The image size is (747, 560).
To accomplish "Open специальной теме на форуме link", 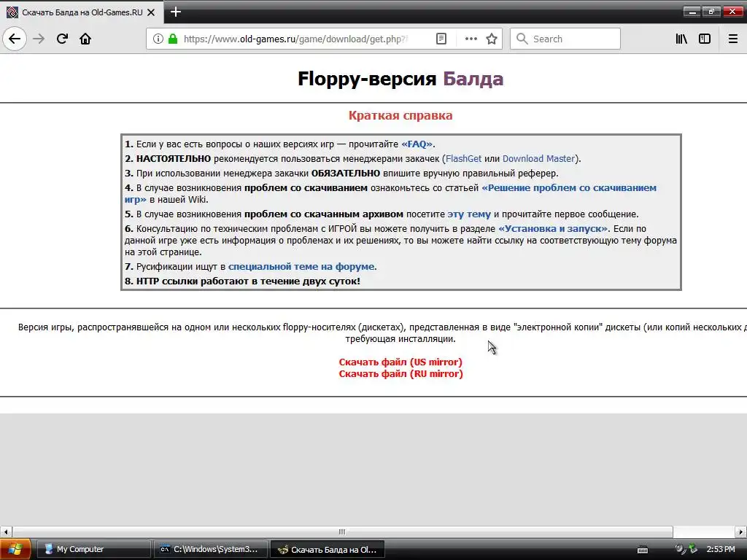I will click(301, 267).
